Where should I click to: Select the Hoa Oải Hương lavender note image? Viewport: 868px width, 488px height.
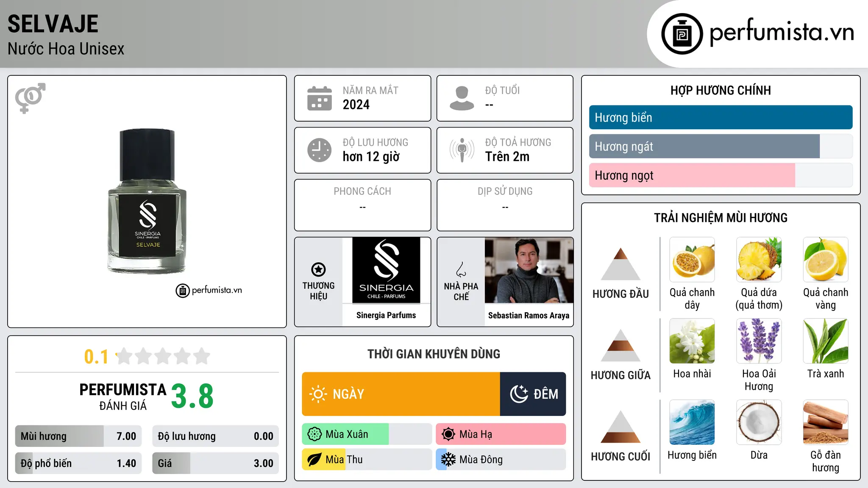pos(759,341)
